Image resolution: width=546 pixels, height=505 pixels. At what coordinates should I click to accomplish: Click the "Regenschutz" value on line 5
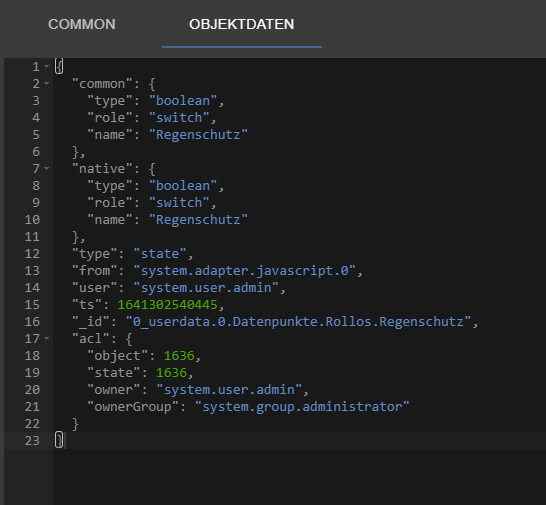coord(198,135)
